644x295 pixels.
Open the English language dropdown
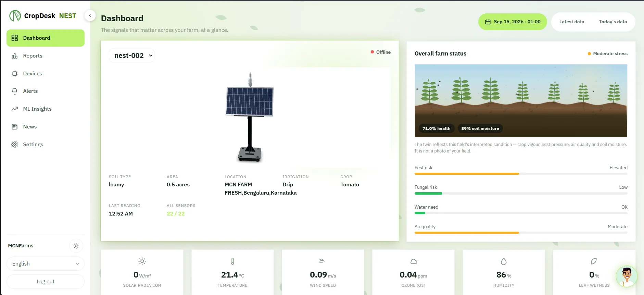click(46, 264)
